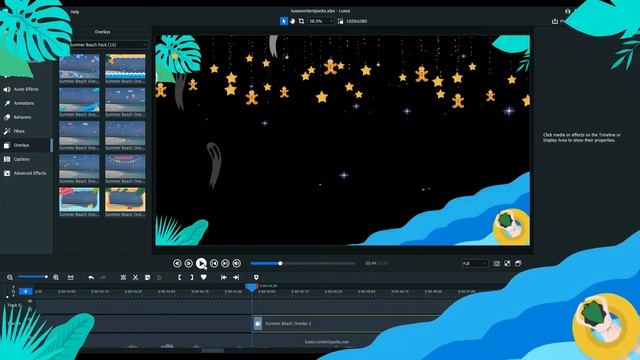This screenshot has height=360, width=640.
Task: Undo the last action
Action: click(x=91, y=278)
